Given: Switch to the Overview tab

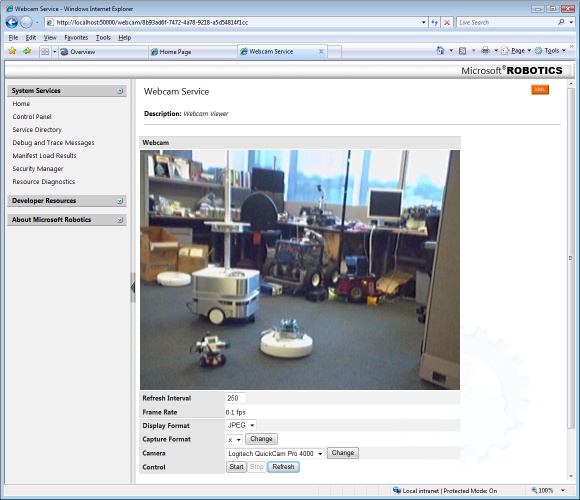Looking at the screenshot, I should point(103,52).
